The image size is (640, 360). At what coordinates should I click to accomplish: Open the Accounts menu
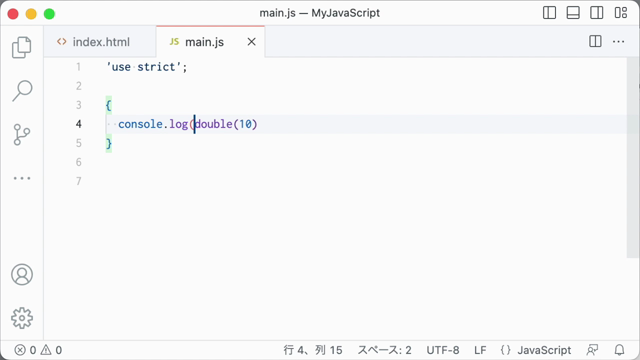[x=22, y=275]
